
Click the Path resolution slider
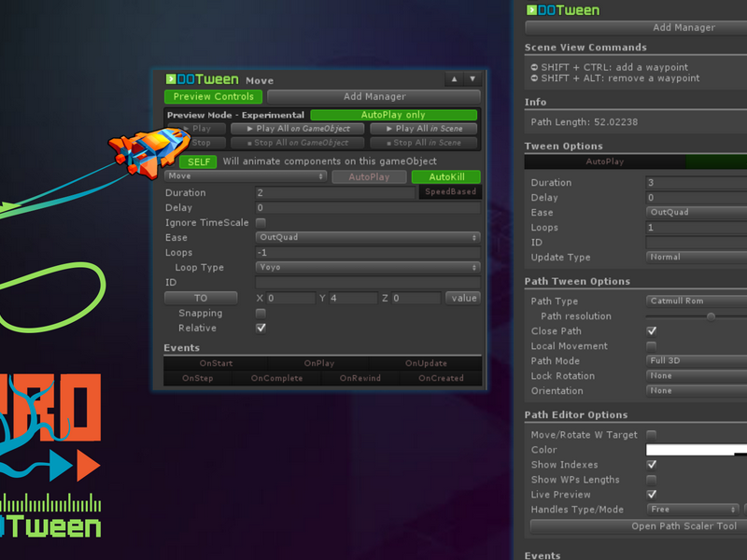pyautogui.click(x=696, y=316)
